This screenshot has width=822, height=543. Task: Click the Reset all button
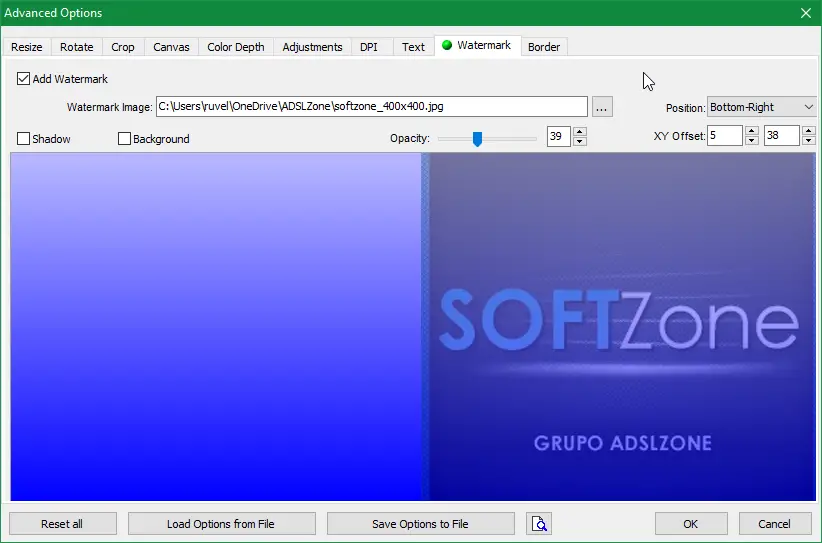pyautogui.click(x=62, y=524)
